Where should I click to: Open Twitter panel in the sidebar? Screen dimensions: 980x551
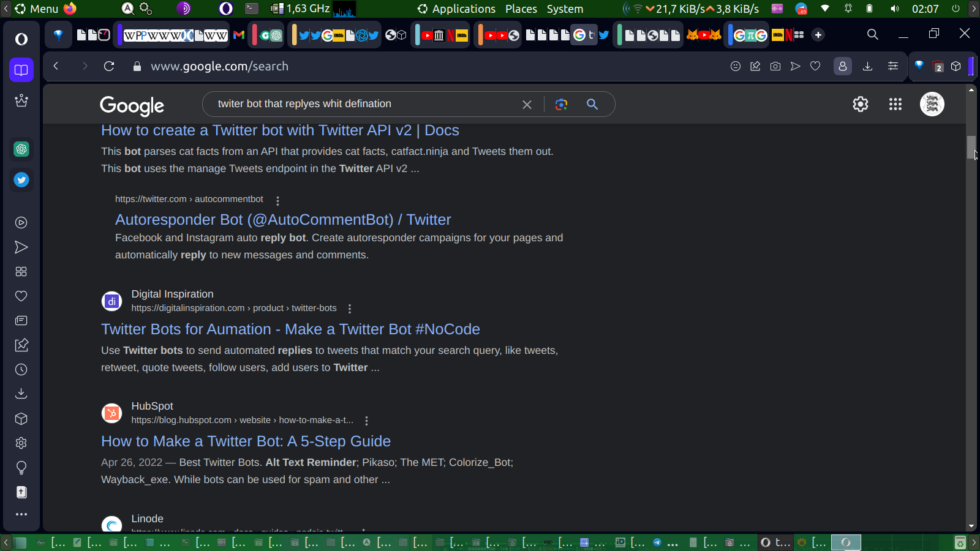pyautogui.click(x=21, y=180)
